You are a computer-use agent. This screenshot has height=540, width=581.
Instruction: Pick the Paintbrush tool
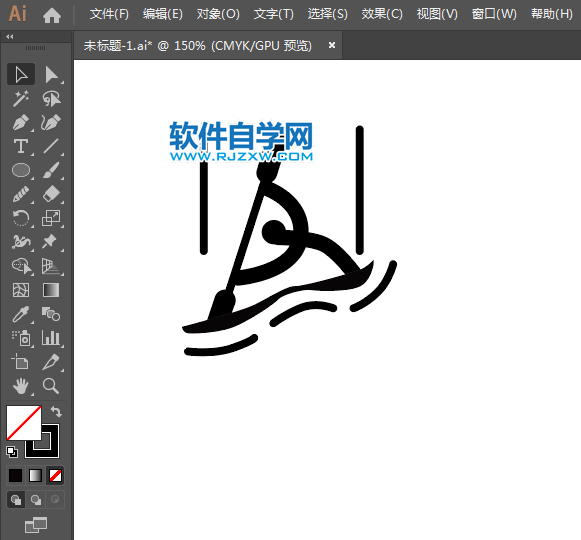tap(51, 170)
